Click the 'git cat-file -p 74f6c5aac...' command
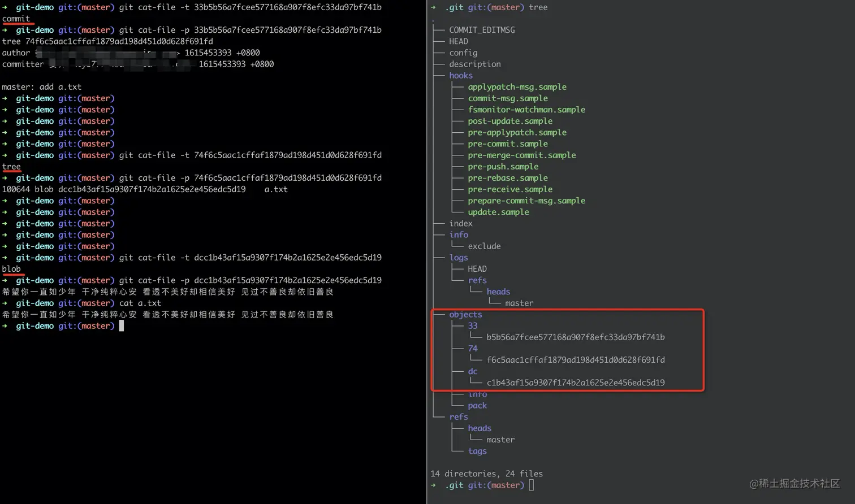The height and width of the screenshot is (504, 855). point(250,178)
